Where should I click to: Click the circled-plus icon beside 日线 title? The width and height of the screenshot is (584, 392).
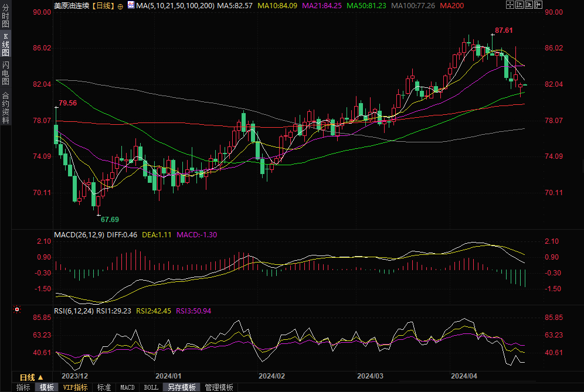[120, 5]
